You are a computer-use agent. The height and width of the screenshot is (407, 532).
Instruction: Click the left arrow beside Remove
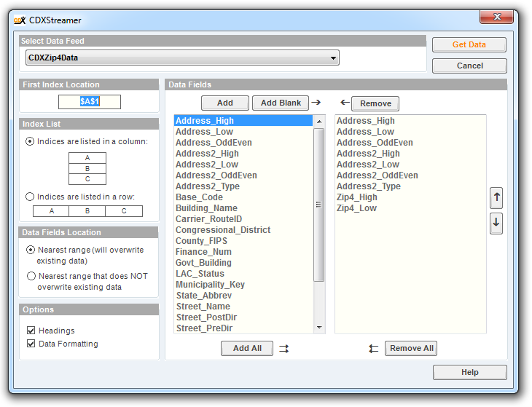click(x=345, y=103)
